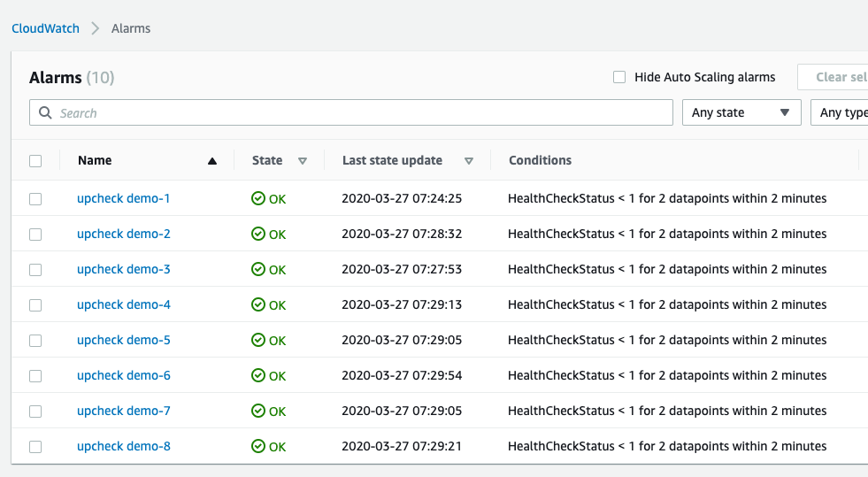Expand the Any type dropdown
868x477 pixels.
pyautogui.click(x=841, y=112)
